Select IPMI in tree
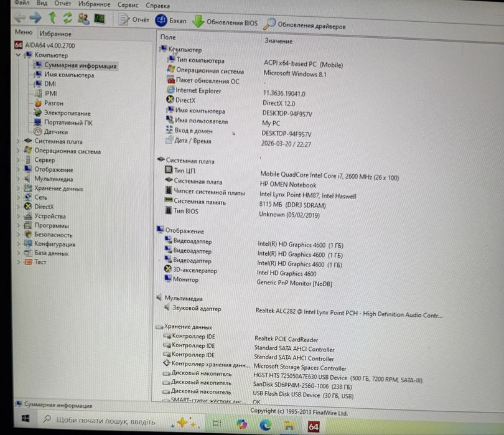 point(50,93)
